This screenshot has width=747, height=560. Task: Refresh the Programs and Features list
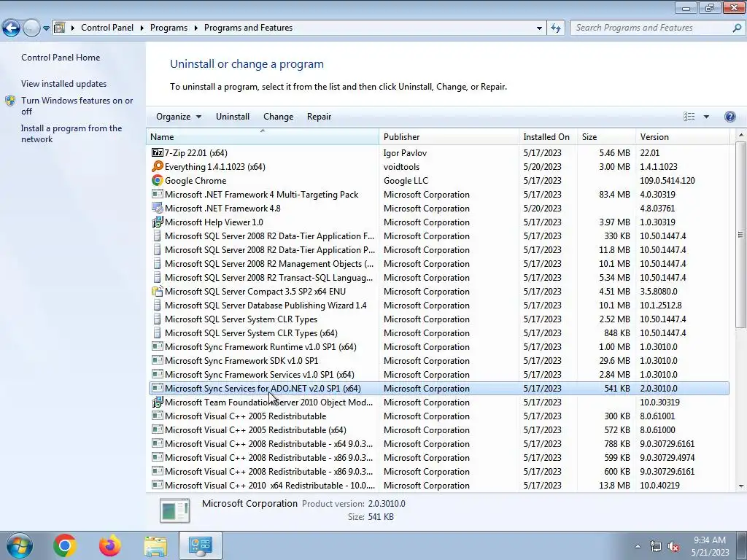(x=555, y=28)
